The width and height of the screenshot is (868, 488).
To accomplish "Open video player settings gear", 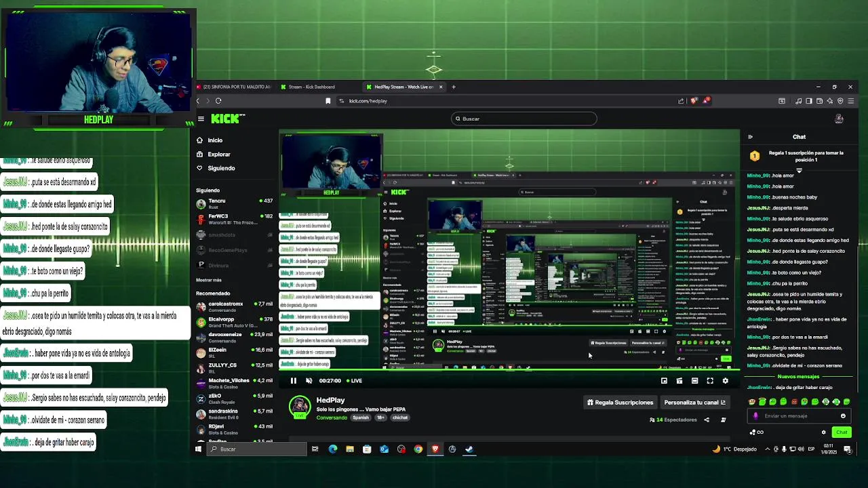I will (x=726, y=381).
